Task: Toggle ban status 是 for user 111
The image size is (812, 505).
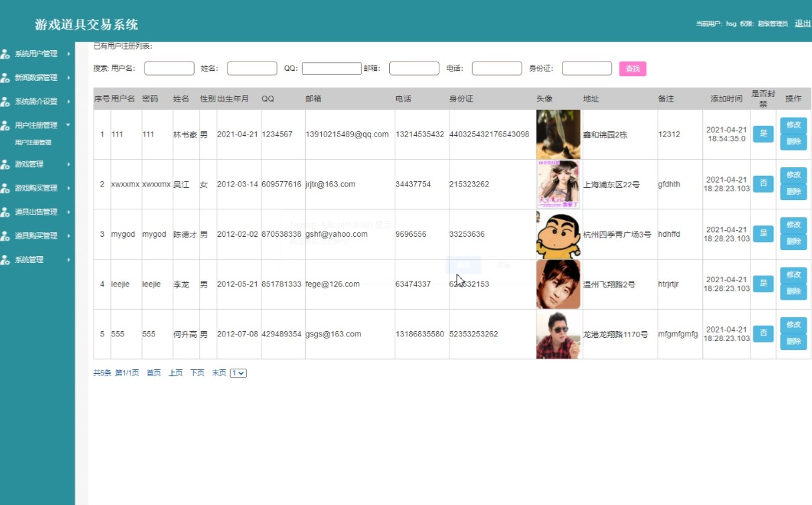Action: tap(763, 134)
